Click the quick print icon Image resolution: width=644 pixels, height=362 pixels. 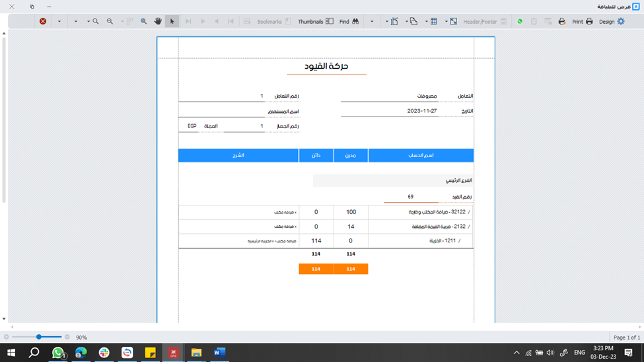561,22
